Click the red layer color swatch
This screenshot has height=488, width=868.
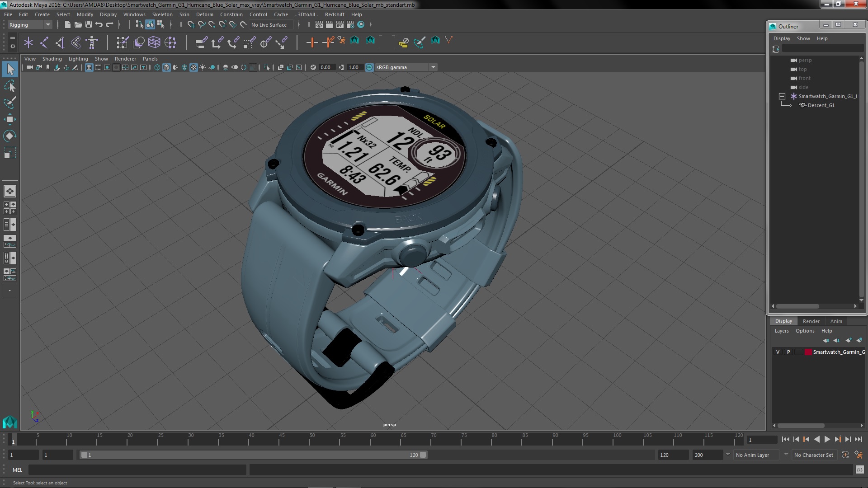point(808,352)
